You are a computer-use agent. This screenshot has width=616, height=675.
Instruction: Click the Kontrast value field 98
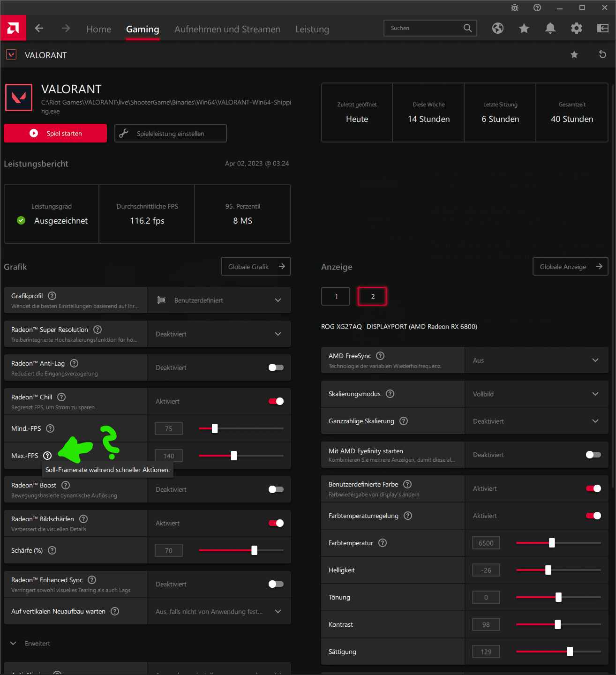486,624
